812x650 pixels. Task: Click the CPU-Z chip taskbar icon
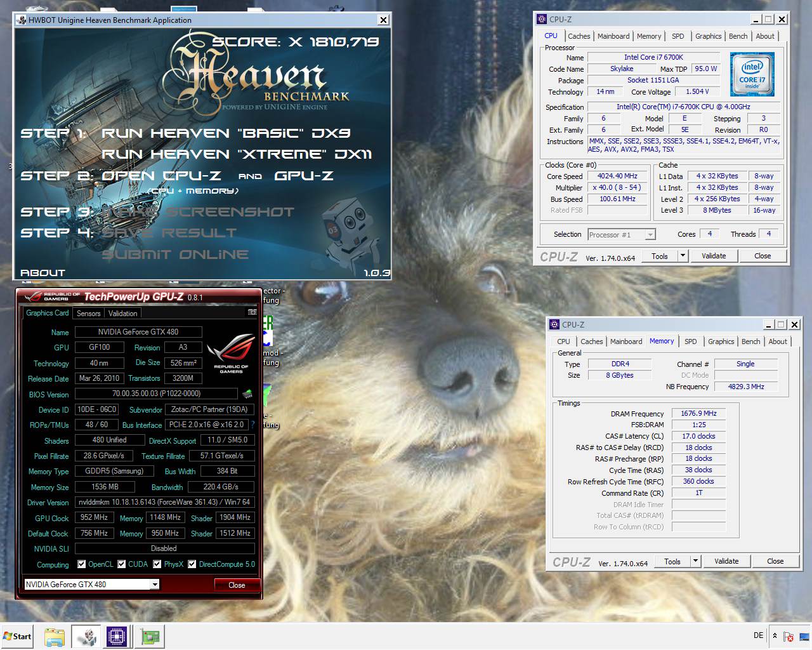pyautogui.click(x=117, y=636)
